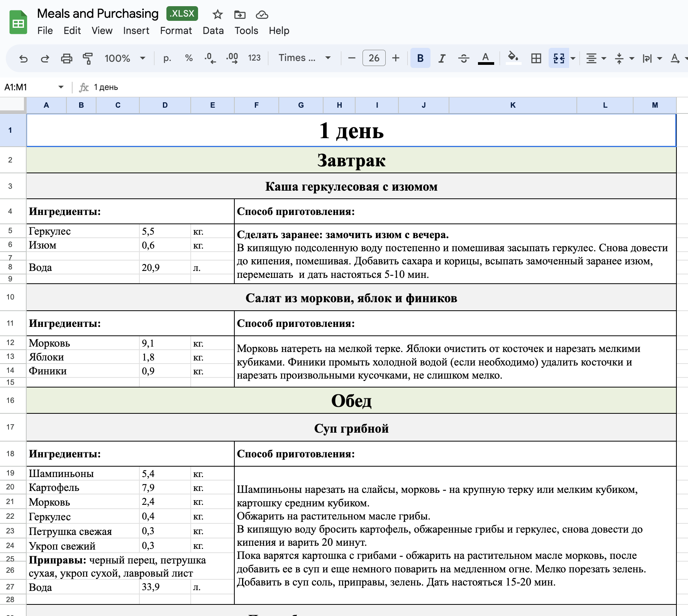
Task: Select column D header
Action: [x=165, y=105]
